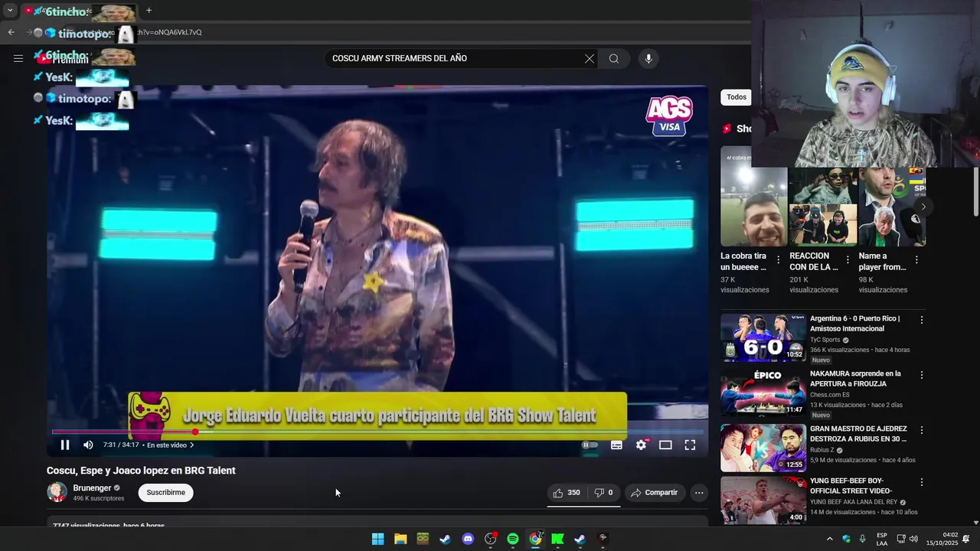Open options for the 'La cobra tira' short
The height and width of the screenshot is (551, 980).
[779, 260]
